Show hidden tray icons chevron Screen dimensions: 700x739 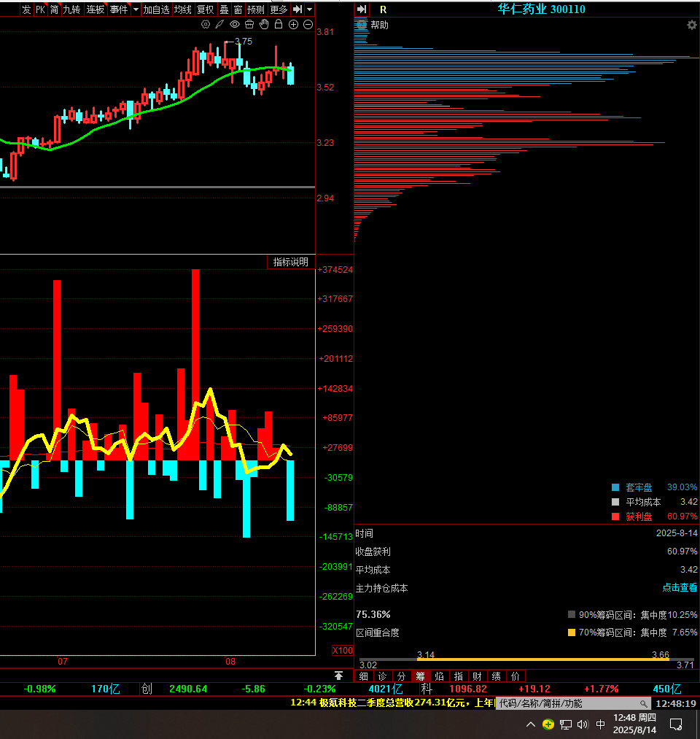coord(531,724)
